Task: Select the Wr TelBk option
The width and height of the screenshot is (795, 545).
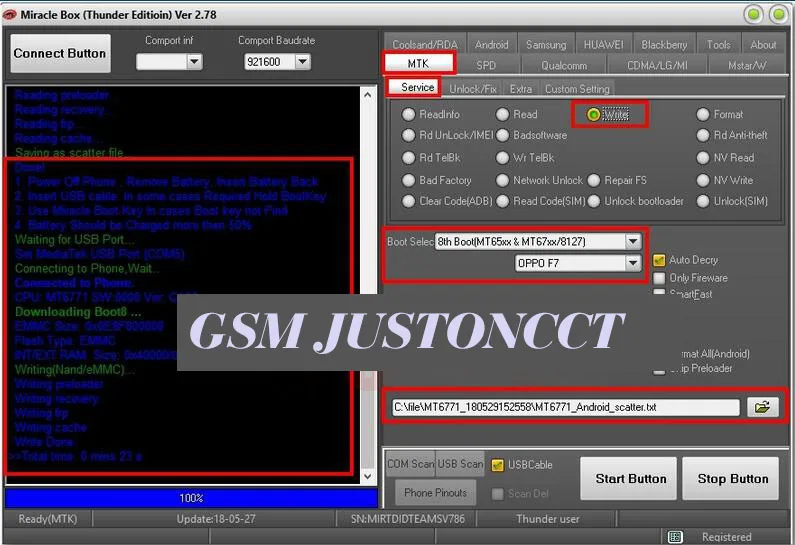Action: pos(502,158)
